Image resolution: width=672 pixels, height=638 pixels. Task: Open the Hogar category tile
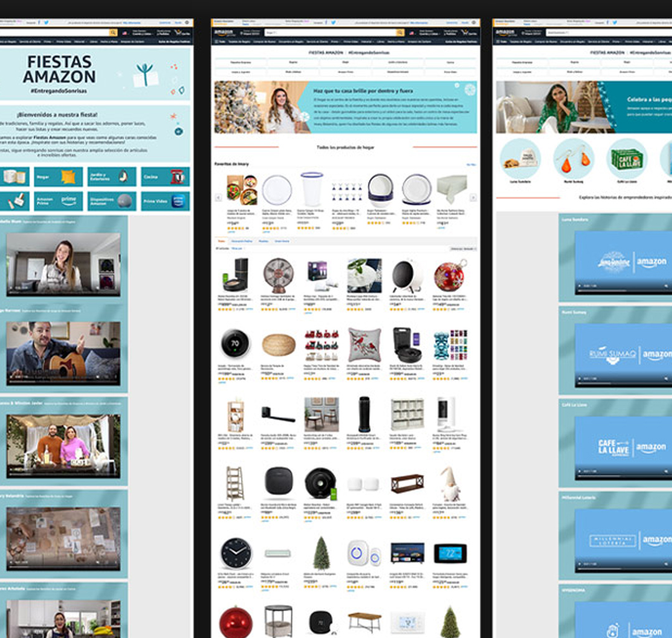pos(58,177)
